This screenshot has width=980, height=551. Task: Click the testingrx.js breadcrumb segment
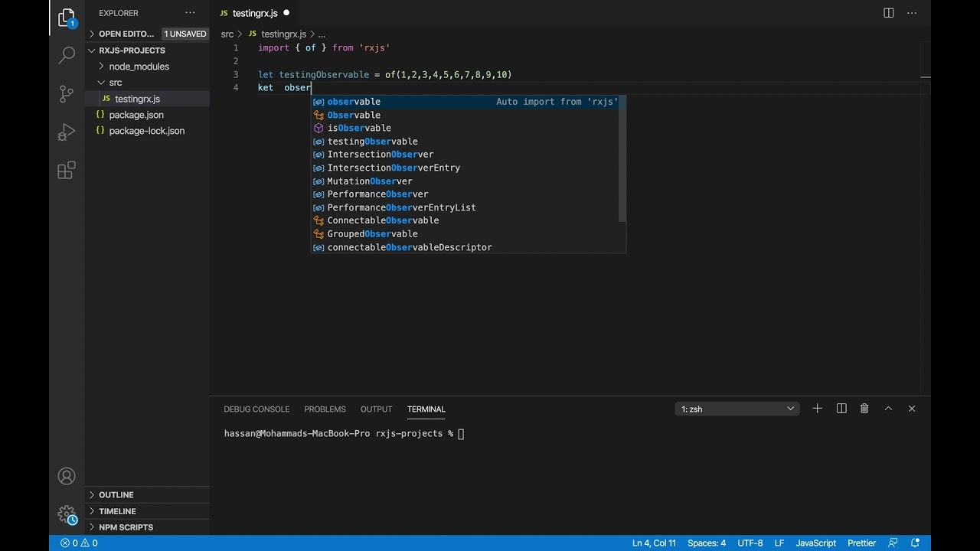[283, 34]
